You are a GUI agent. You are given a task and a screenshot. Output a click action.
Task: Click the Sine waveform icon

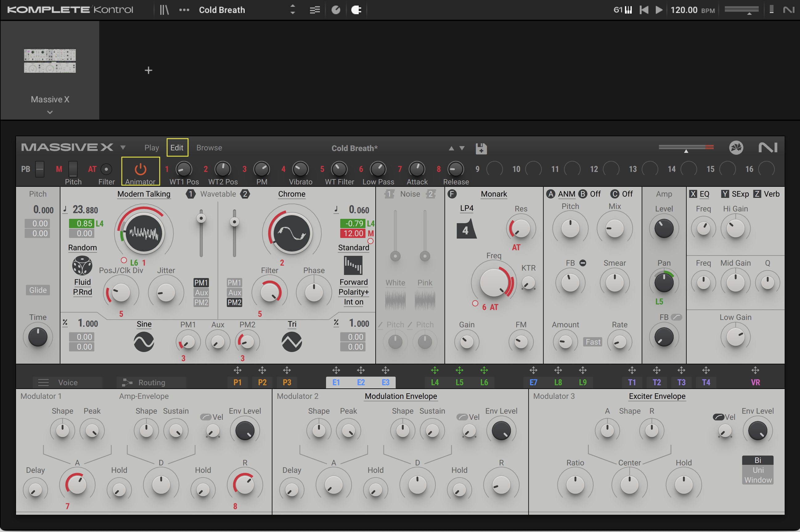click(144, 342)
